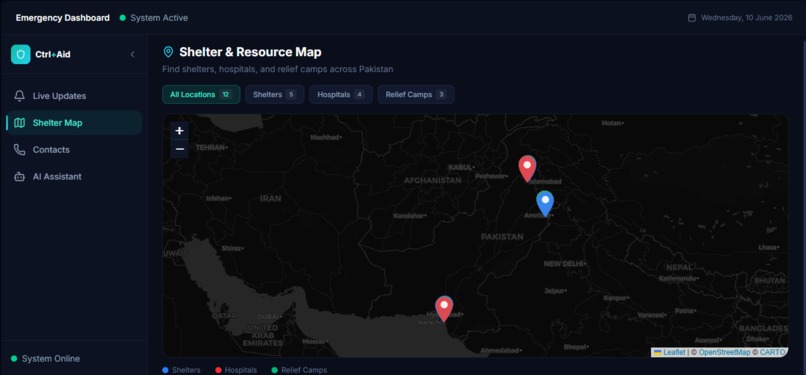This screenshot has width=806, height=375.
Task: Zoom out the map with minus button
Action: (179, 149)
